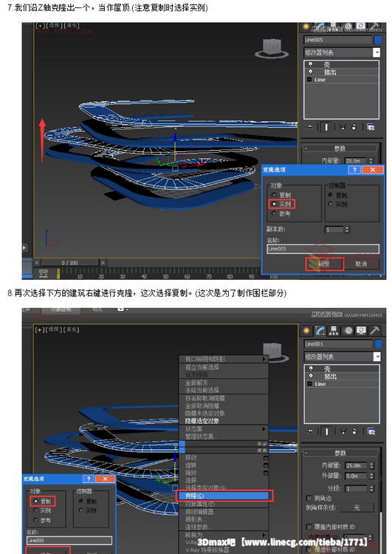This screenshot has height=554, width=392.
Task: Click the Line005 object name field in panel
Action: (337, 40)
